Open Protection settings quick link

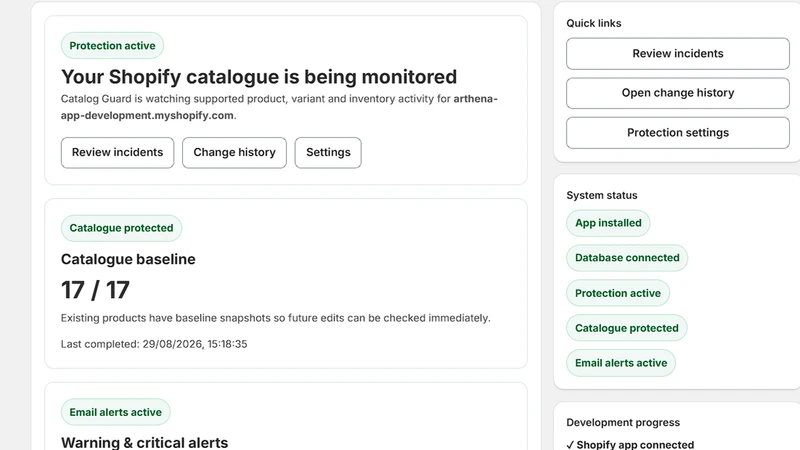coord(678,133)
